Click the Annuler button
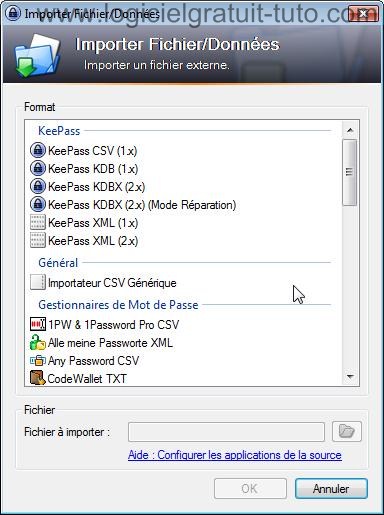Image resolution: width=384 pixels, height=515 pixels. tap(331, 489)
